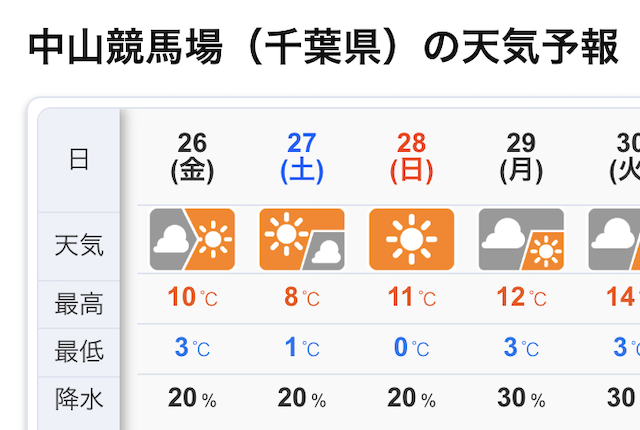Select the 29 (月) date header

521,157
